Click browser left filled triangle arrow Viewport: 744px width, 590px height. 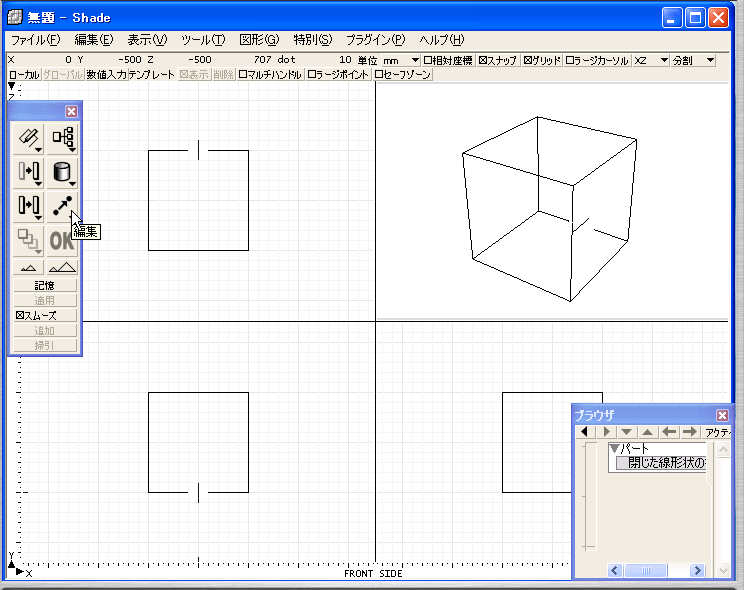coord(585,432)
